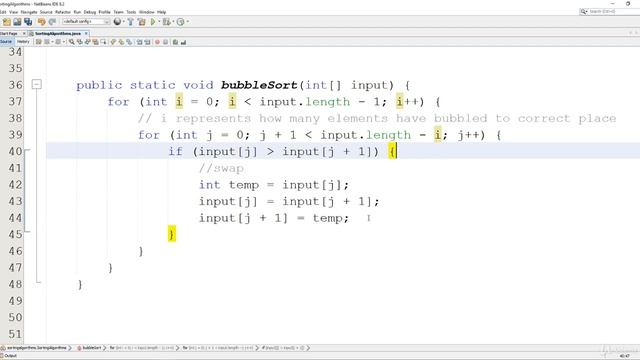Click the Find Previous Occurrence icon
Screen dimensions: 640x360
(80, 42)
